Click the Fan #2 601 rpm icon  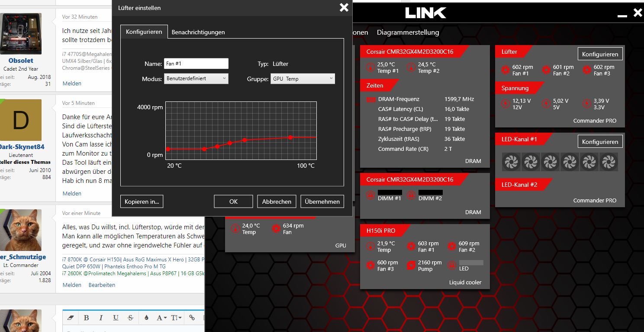point(546,70)
